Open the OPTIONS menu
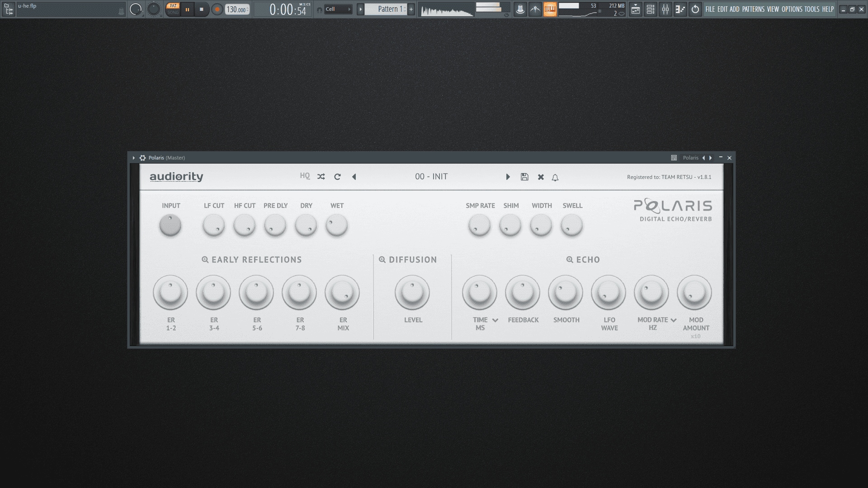The image size is (868, 488). coord(792,9)
